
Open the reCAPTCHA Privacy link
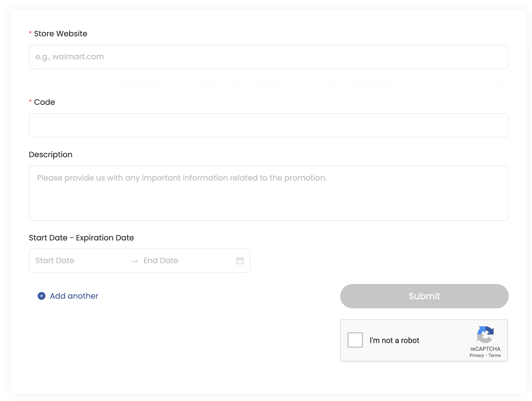click(477, 356)
